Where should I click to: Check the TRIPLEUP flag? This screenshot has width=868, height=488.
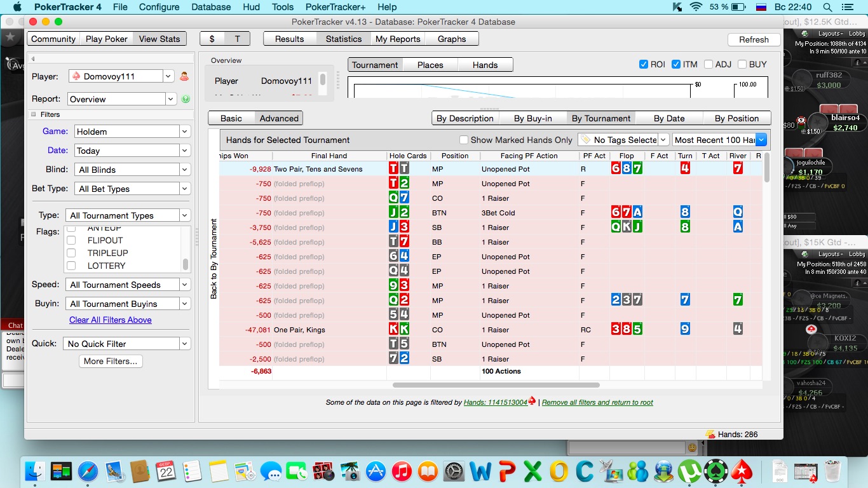coord(71,253)
